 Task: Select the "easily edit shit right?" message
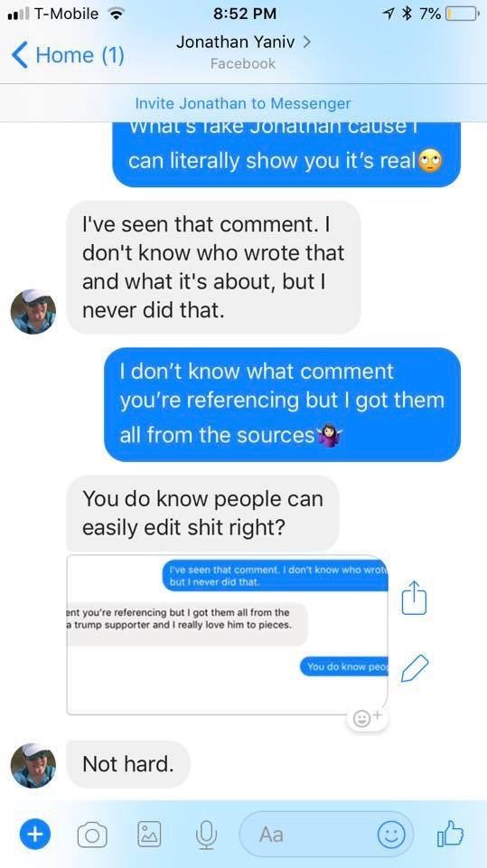point(202,514)
